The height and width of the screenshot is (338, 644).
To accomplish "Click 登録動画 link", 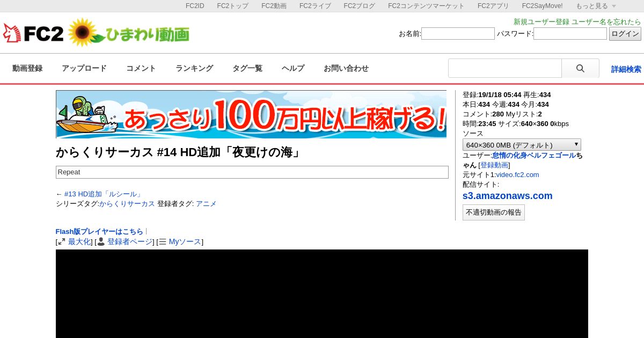I will point(494,165).
